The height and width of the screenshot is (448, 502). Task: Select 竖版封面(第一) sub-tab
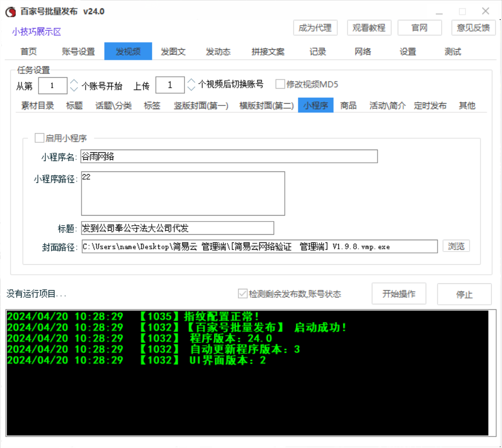point(201,106)
